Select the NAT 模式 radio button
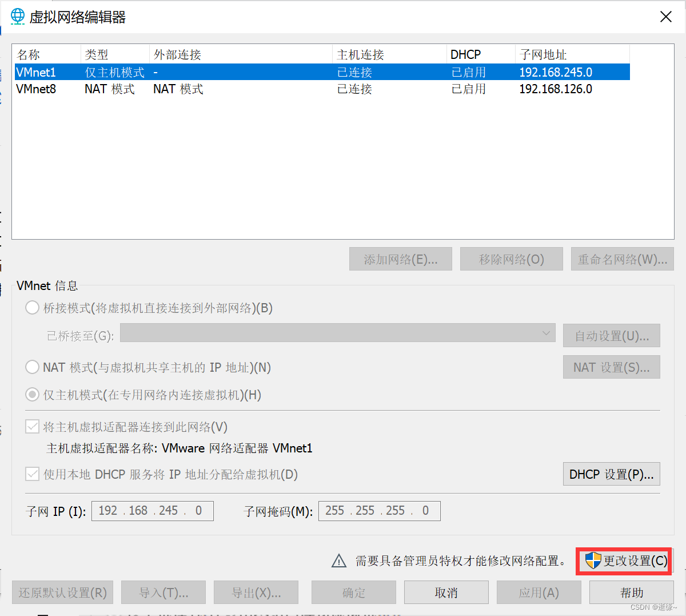 [x=33, y=367]
